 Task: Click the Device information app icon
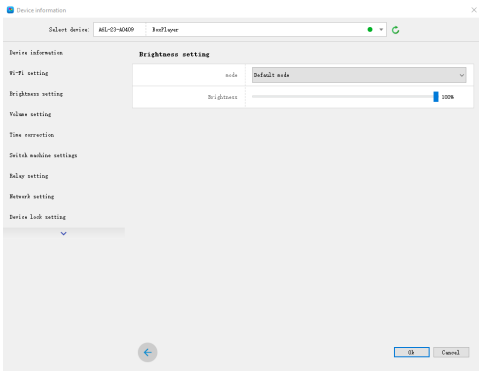point(10,10)
